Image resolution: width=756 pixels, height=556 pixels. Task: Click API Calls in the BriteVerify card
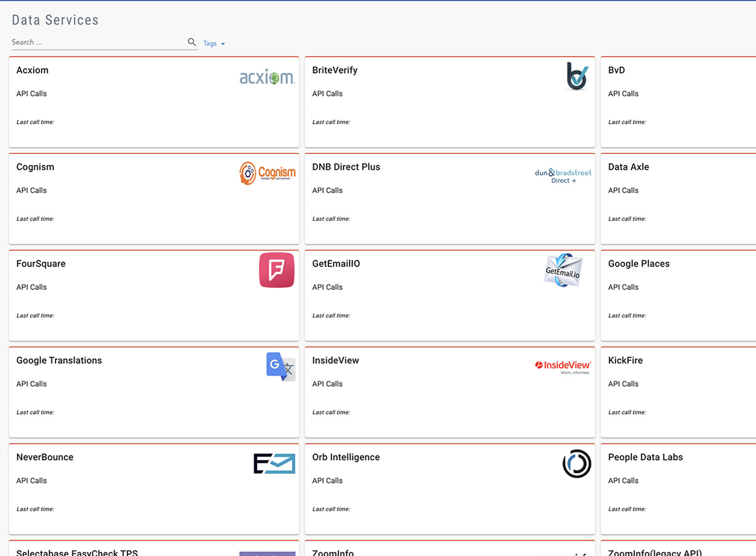(327, 93)
